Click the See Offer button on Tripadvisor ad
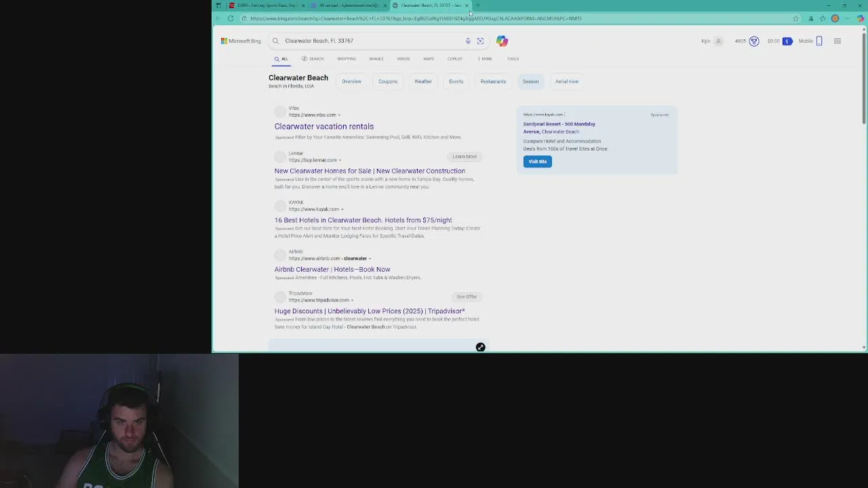The height and width of the screenshot is (488, 868). pos(467,297)
